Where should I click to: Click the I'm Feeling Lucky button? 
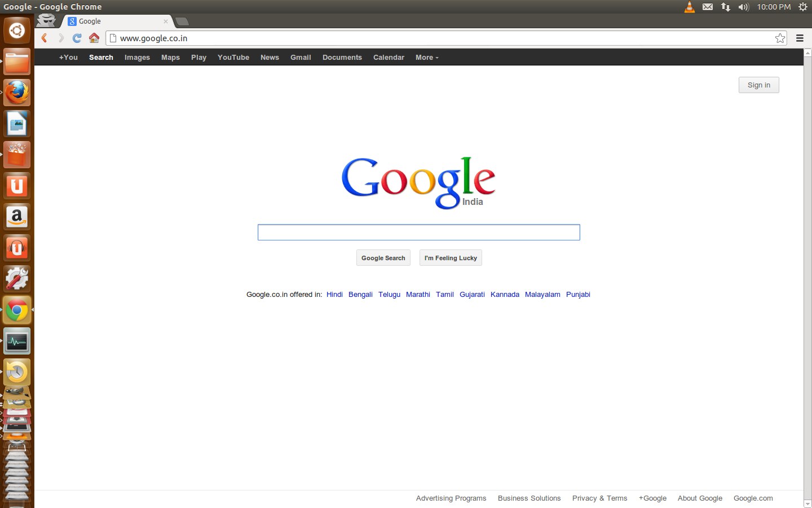(x=451, y=258)
